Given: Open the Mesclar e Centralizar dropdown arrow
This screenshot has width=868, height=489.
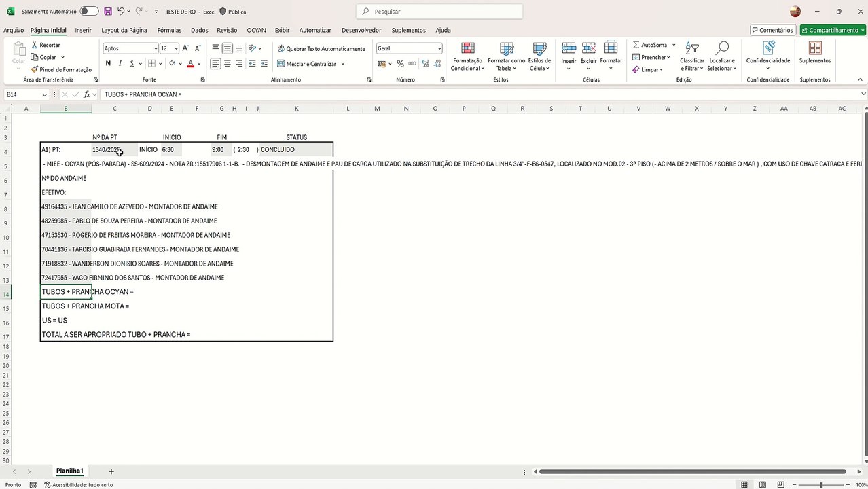Looking at the screenshot, I should pyautogui.click(x=343, y=64).
